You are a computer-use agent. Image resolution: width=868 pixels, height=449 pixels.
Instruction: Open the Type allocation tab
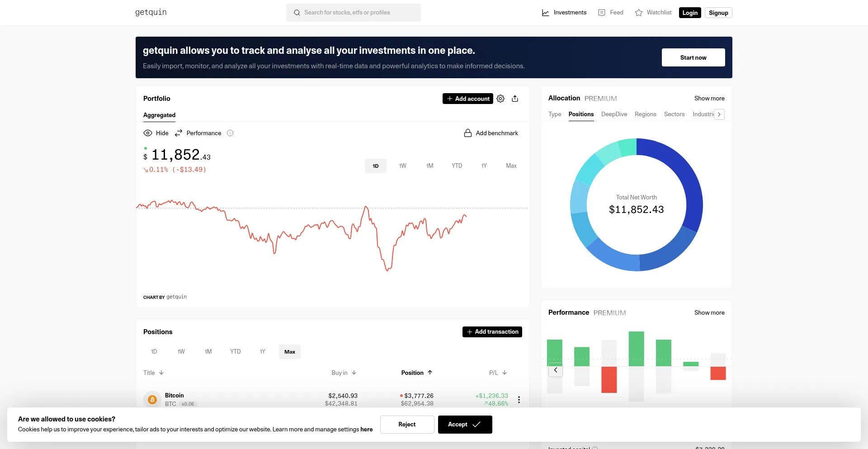[x=555, y=114]
